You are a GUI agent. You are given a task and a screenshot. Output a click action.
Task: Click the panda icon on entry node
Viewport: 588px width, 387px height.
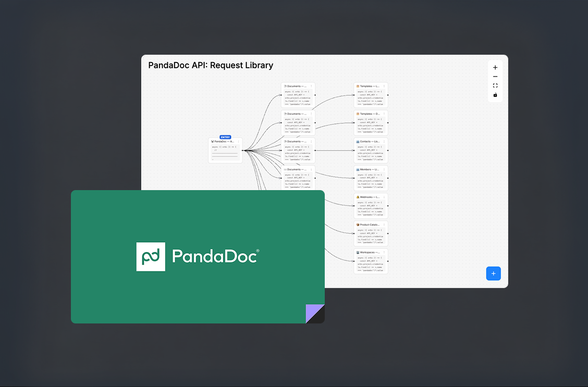pos(212,142)
